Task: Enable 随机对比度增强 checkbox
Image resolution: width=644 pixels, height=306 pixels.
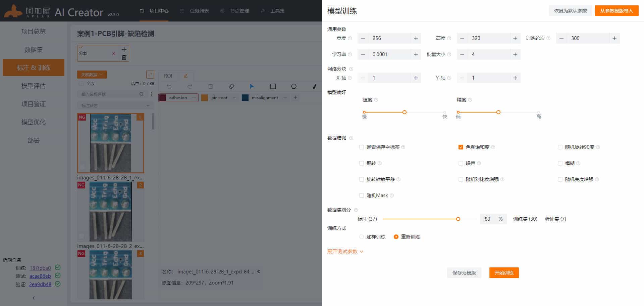Action: 461,179
